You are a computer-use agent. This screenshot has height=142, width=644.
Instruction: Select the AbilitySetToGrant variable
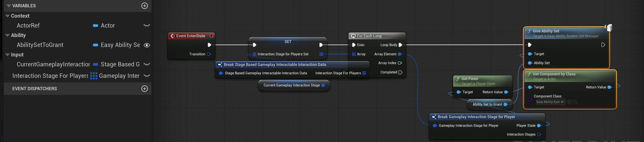(x=40, y=45)
